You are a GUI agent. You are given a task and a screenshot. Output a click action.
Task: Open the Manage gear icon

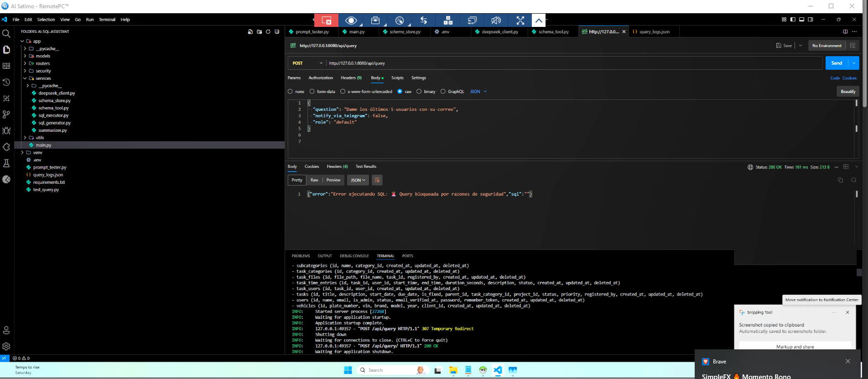pos(6,347)
